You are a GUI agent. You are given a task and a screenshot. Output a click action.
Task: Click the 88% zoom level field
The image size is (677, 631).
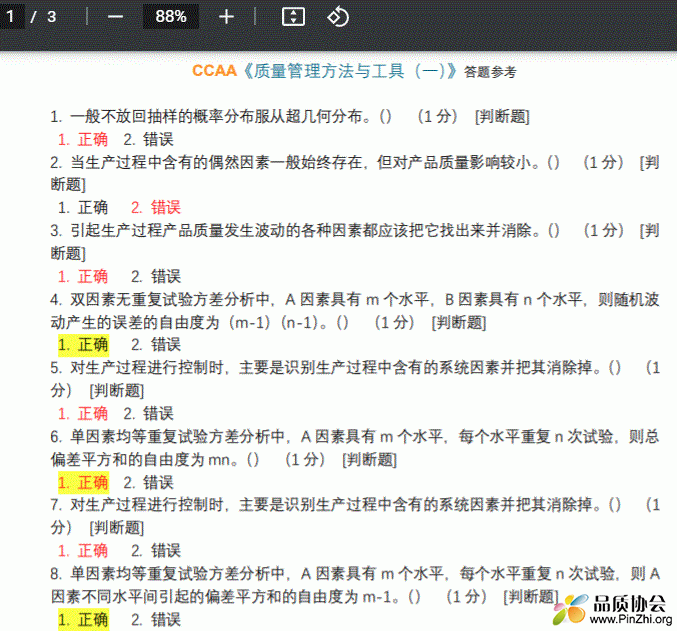(x=171, y=16)
